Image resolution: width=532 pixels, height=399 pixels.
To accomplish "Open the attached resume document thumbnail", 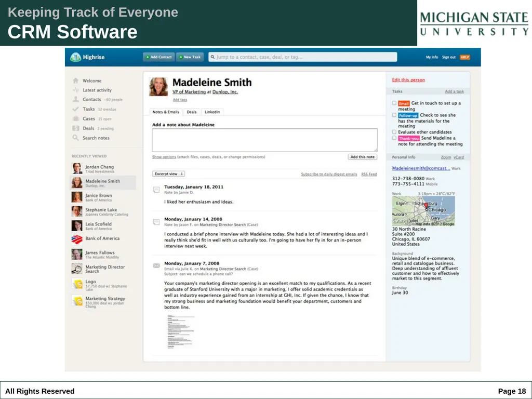I will (181, 331).
